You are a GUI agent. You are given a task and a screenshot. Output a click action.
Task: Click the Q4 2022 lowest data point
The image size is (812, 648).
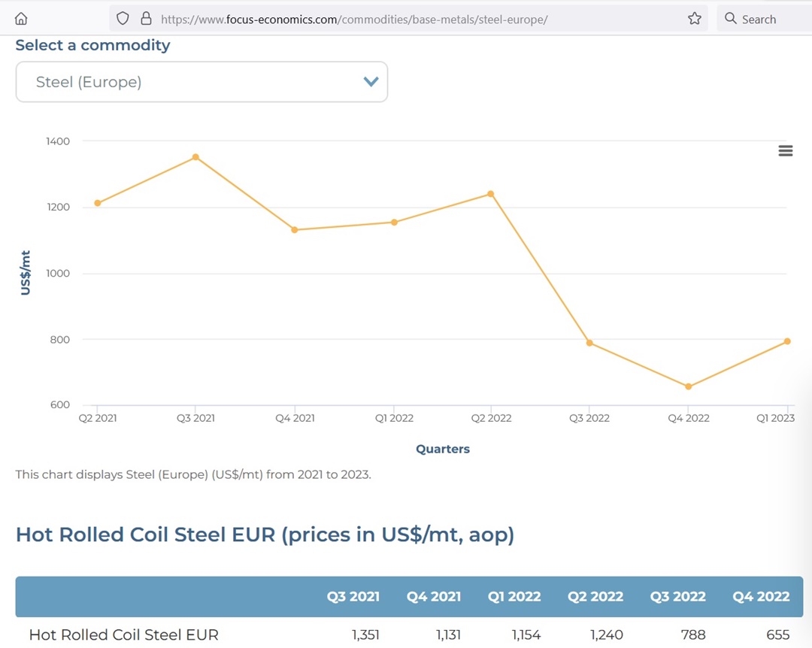click(x=688, y=386)
